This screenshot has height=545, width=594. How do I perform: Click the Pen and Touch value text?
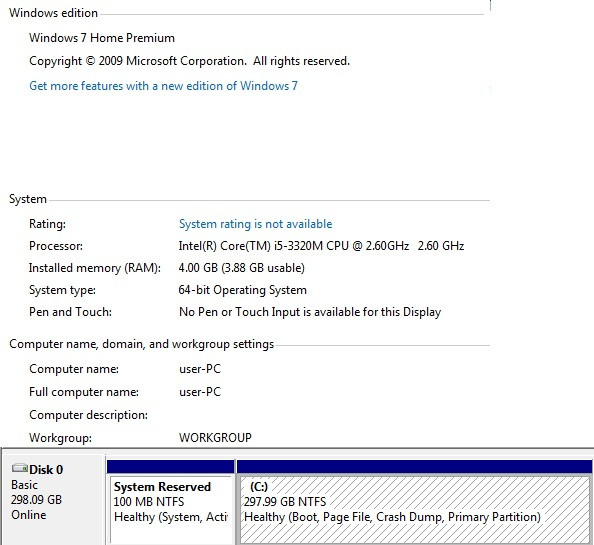click(x=310, y=312)
